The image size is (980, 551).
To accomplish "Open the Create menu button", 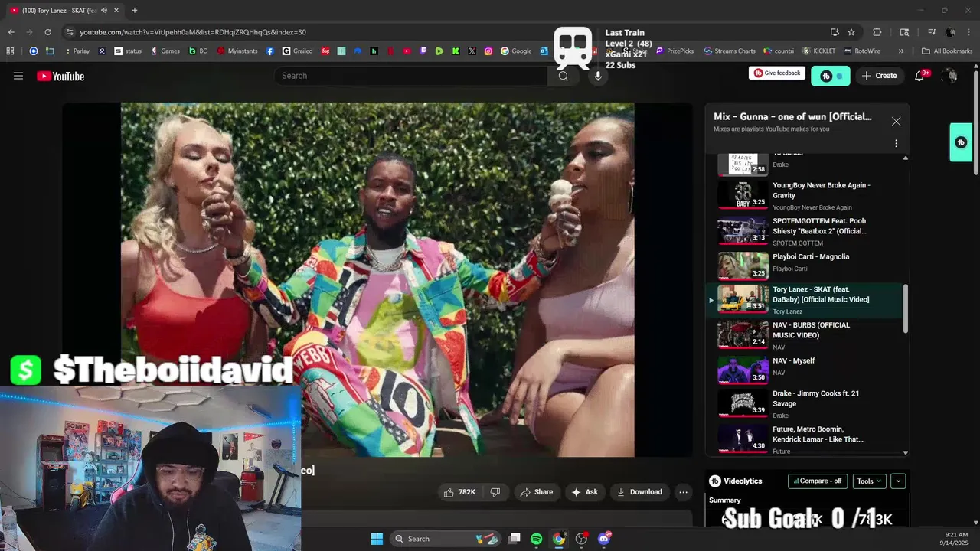I will [x=879, y=76].
